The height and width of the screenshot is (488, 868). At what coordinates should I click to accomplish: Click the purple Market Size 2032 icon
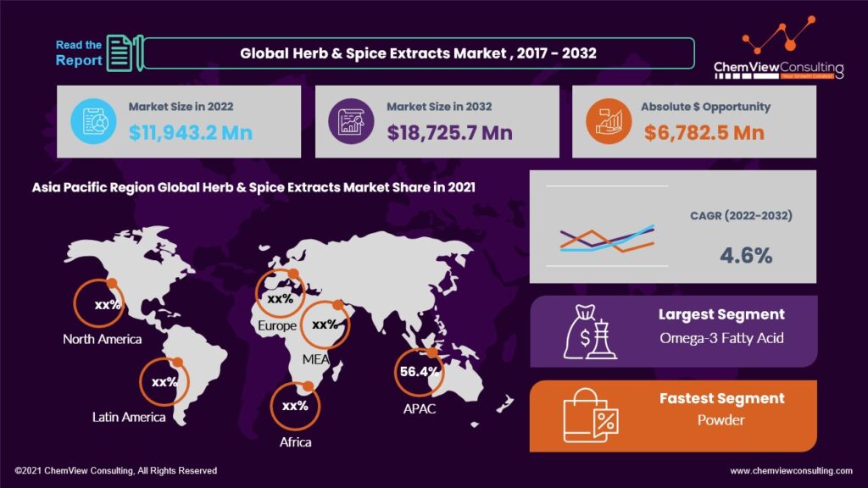coord(351,120)
